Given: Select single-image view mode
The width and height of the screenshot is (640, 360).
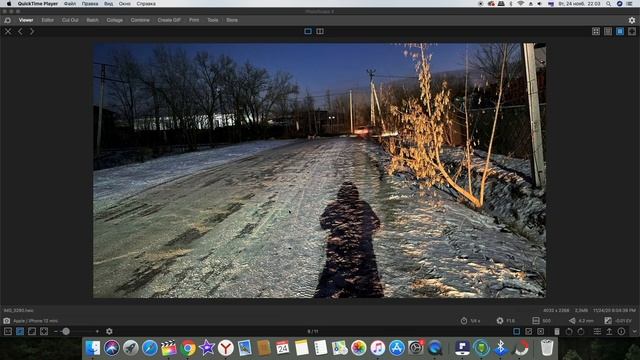Looking at the screenshot, I should coord(308,31).
